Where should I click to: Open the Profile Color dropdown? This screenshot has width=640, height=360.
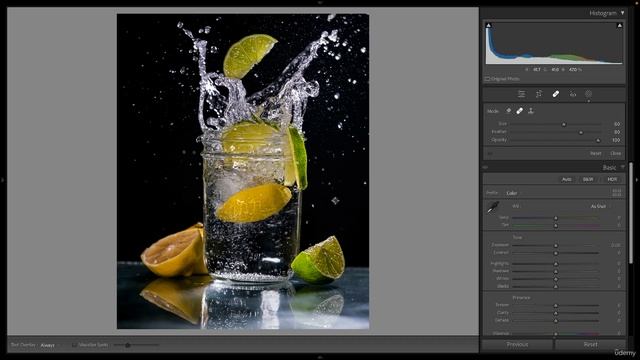(513, 193)
